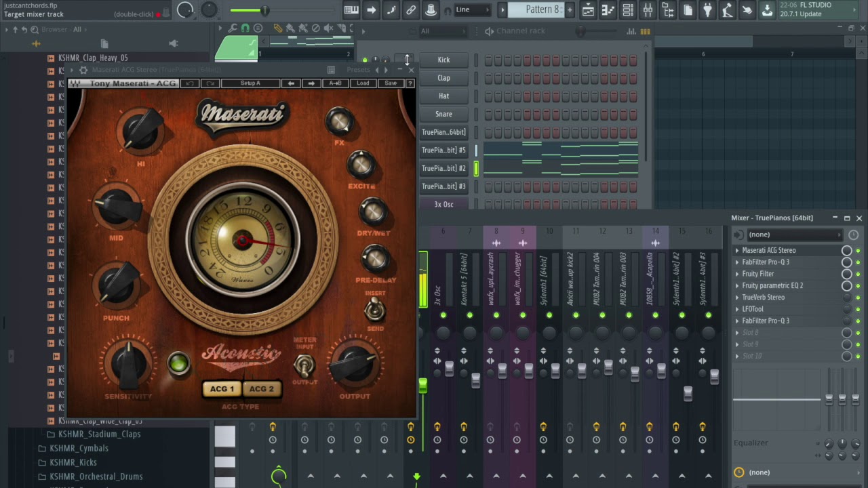Click the plug icon in top toolbar
The image size is (868, 488).
point(707,9)
